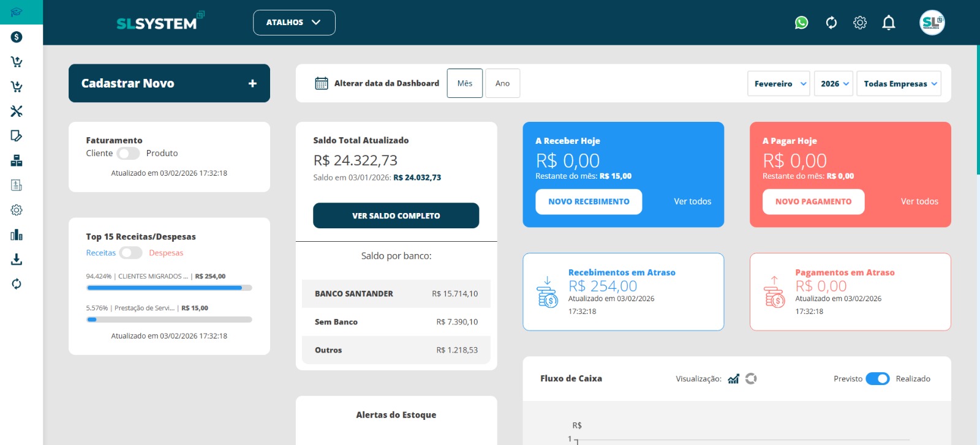Open the Fevereiro month dropdown

(x=778, y=84)
